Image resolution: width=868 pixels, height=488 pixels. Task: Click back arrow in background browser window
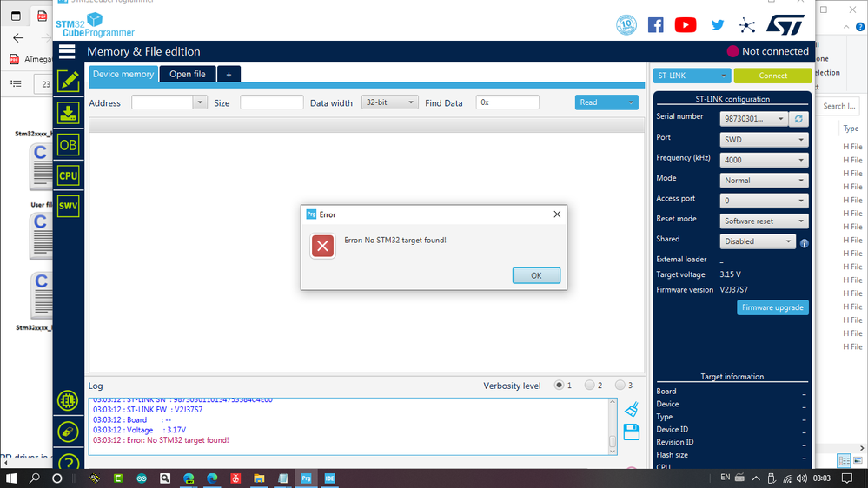coord(18,37)
